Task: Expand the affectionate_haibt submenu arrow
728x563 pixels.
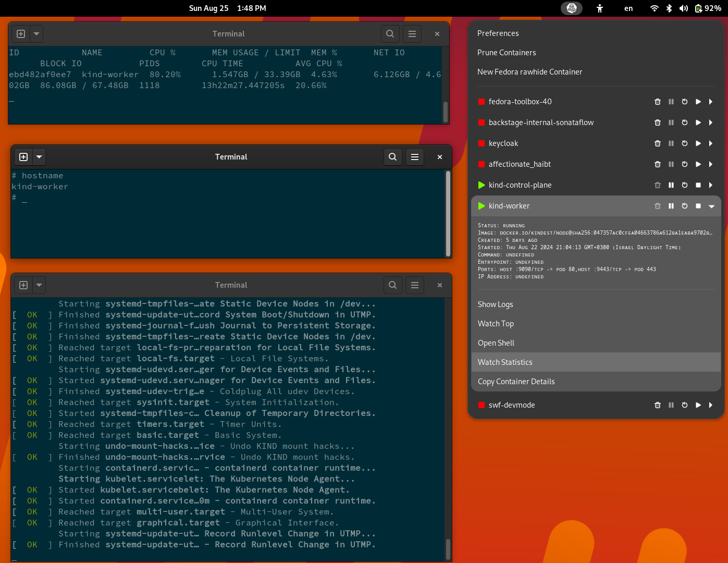Action: tap(711, 164)
